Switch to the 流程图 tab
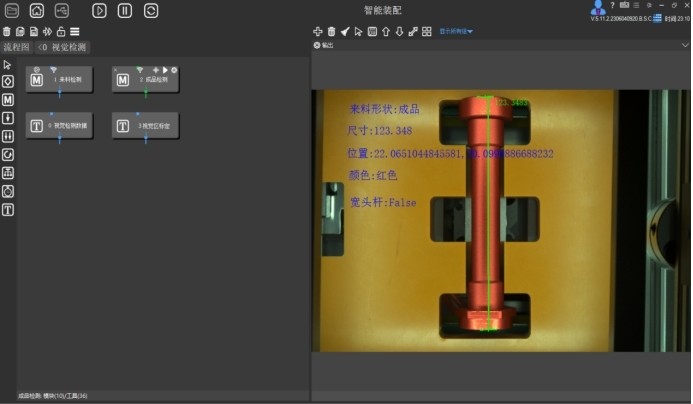The width and height of the screenshot is (693, 404). pos(16,47)
